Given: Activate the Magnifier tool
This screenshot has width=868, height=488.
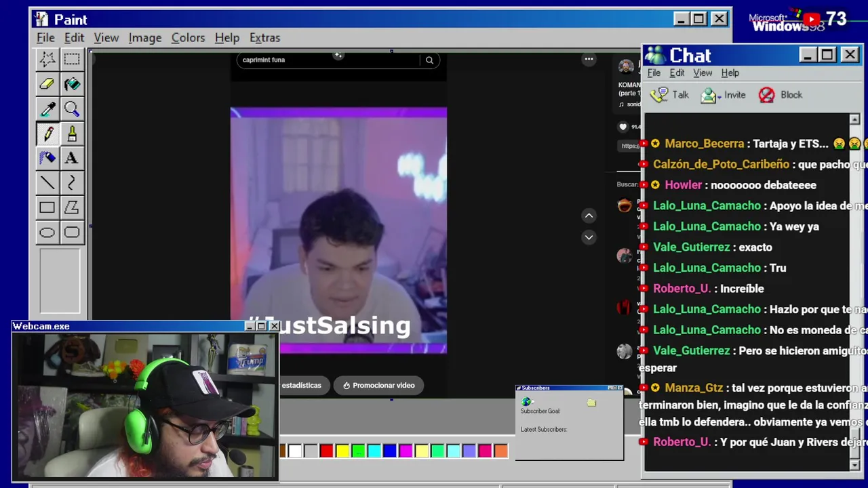Looking at the screenshot, I should coord(71,109).
